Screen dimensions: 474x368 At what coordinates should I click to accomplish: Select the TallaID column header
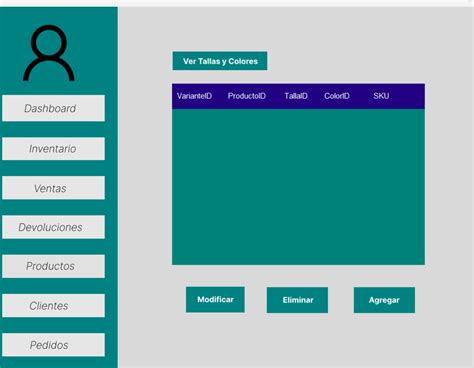click(296, 96)
